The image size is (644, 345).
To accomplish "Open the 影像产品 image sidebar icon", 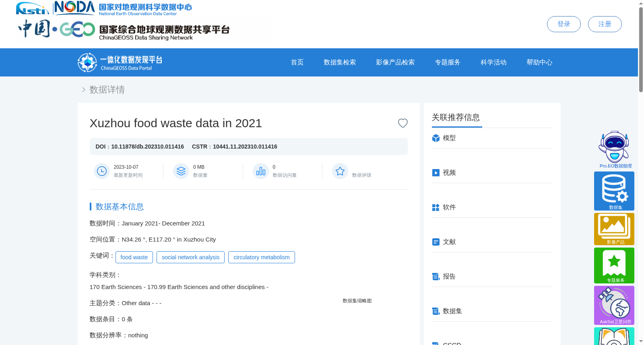I will click(614, 229).
